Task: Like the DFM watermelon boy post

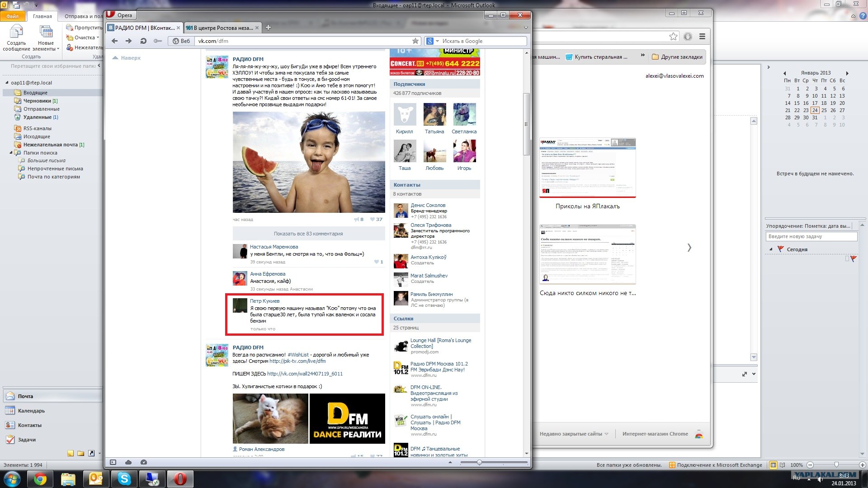Action: pyautogui.click(x=376, y=220)
